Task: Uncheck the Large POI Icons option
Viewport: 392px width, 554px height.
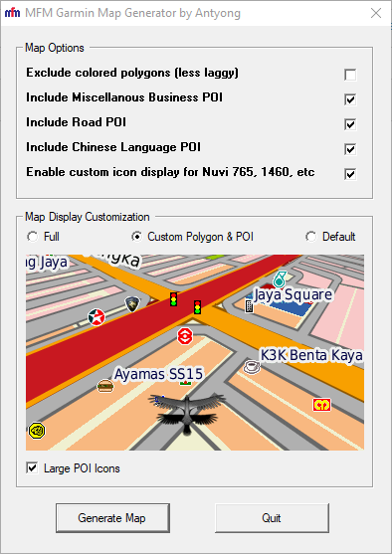Action: pyautogui.click(x=32, y=468)
